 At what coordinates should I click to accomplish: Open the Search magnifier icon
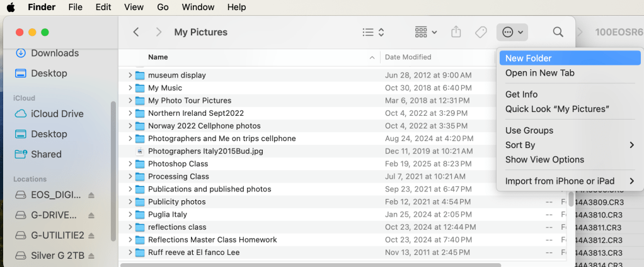[558, 32]
